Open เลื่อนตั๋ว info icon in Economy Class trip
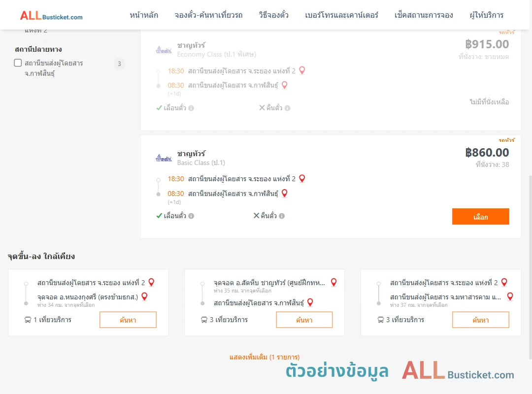The height and width of the screenshot is (394, 532). pos(191,108)
